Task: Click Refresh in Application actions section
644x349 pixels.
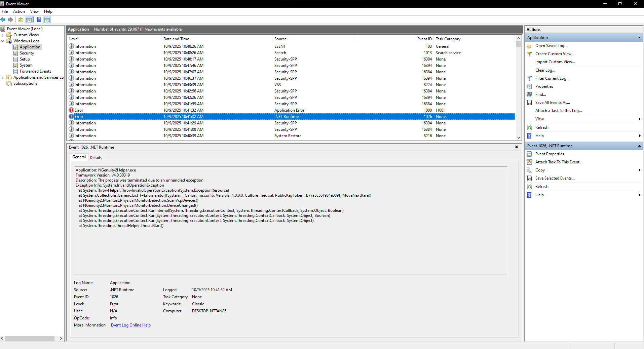Action: [x=542, y=127]
